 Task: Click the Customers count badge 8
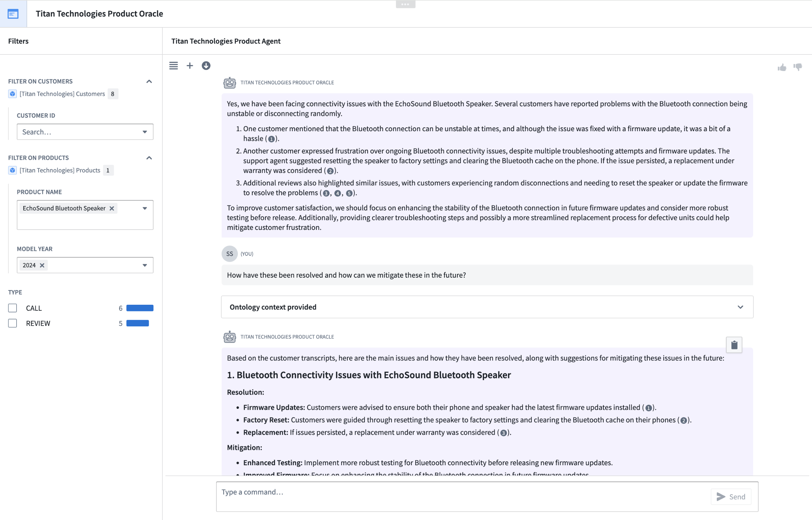[x=112, y=94]
